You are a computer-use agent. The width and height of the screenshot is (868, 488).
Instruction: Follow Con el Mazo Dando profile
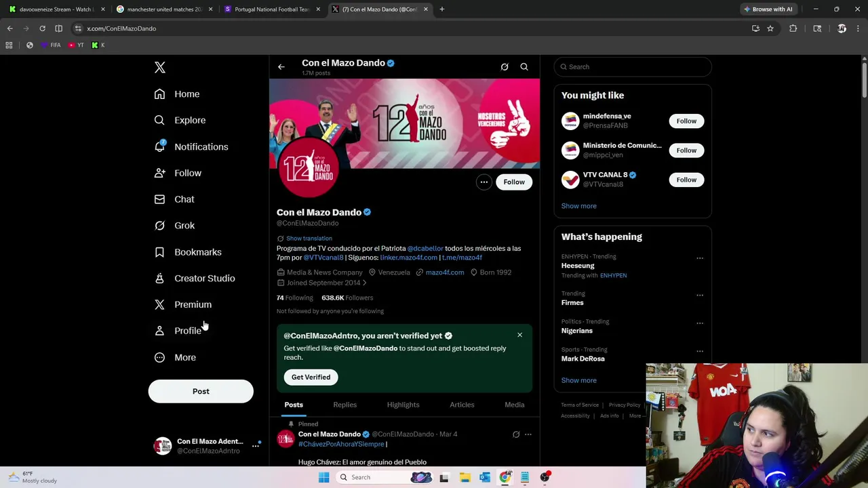[x=514, y=182]
